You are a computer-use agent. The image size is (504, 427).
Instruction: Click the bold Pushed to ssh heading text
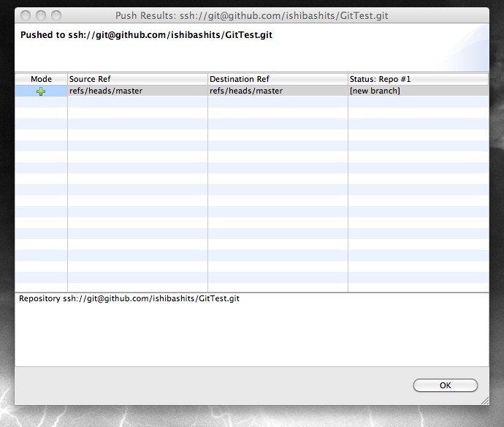pos(146,35)
